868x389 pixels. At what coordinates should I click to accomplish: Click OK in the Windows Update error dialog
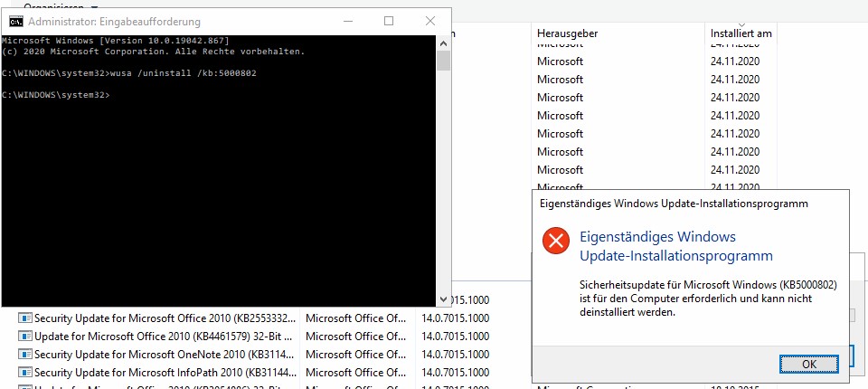point(808,364)
